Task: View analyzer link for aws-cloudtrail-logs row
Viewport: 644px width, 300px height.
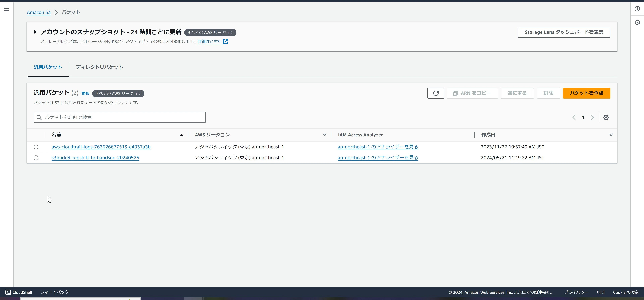Action: click(x=378, y=147)
